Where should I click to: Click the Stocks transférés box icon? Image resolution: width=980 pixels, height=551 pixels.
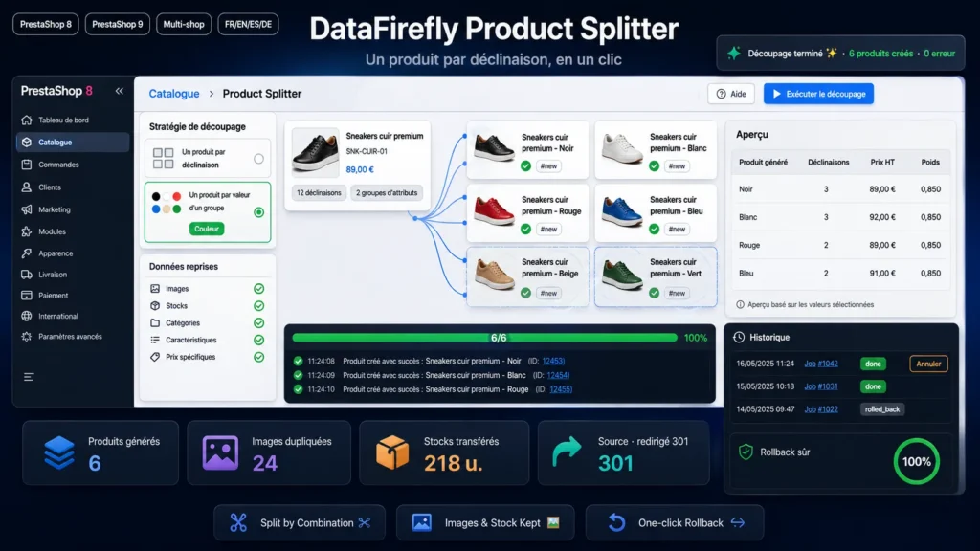392,452
